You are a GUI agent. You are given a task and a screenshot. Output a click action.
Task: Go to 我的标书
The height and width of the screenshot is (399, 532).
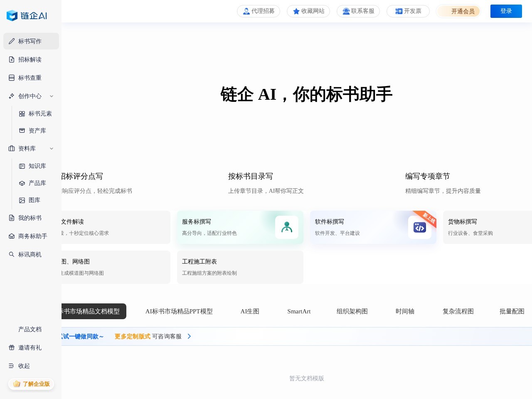pyautogui.click(x=31, y=218)
